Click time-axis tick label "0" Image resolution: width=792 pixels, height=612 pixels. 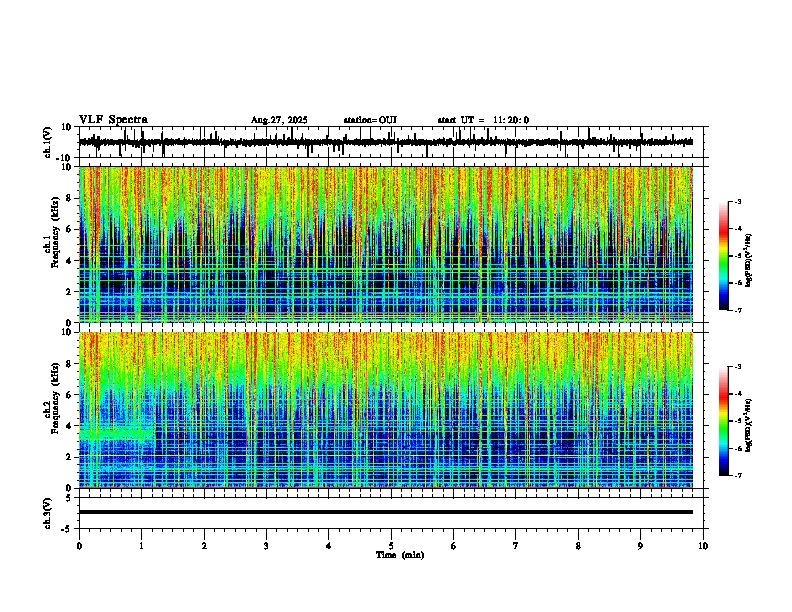[79, 546]
